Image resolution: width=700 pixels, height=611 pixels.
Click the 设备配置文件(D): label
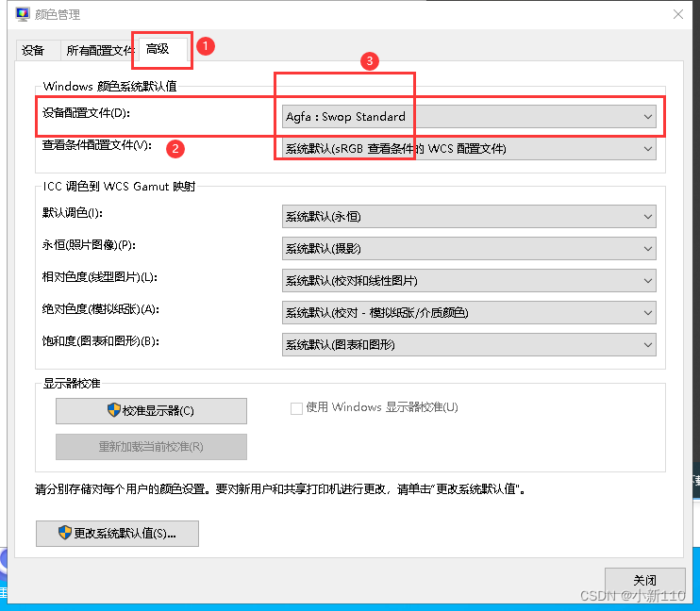click(x=86, y=113)
